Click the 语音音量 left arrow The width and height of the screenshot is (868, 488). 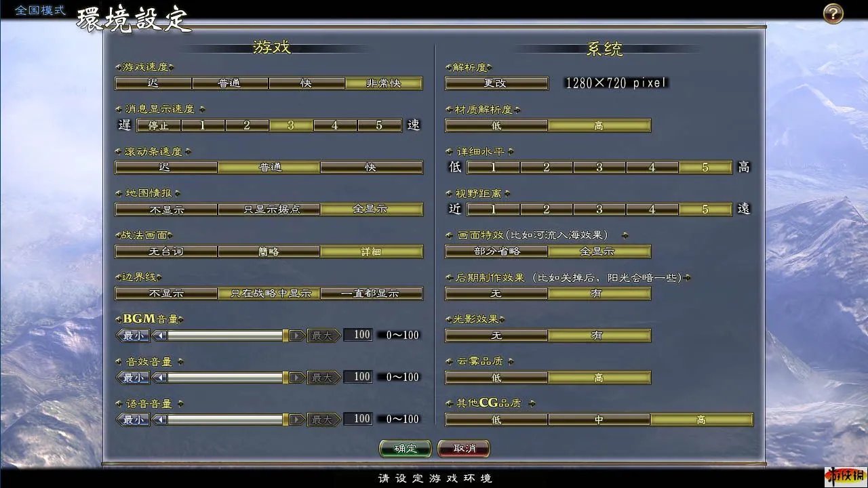tap(159, 420)
